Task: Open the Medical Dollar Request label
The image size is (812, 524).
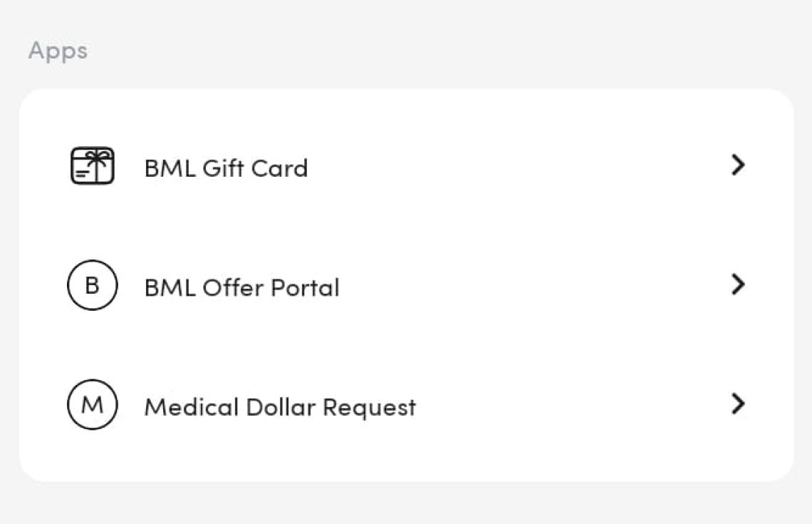Action: pos(280,407)
